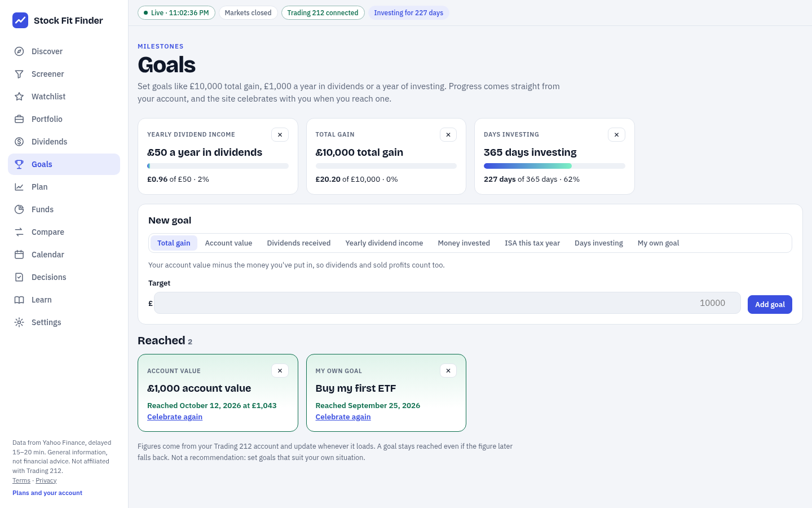The image size is (812, 508).
Task: Open Decisions via its checklist icon
Action: [x=19, y=277]
